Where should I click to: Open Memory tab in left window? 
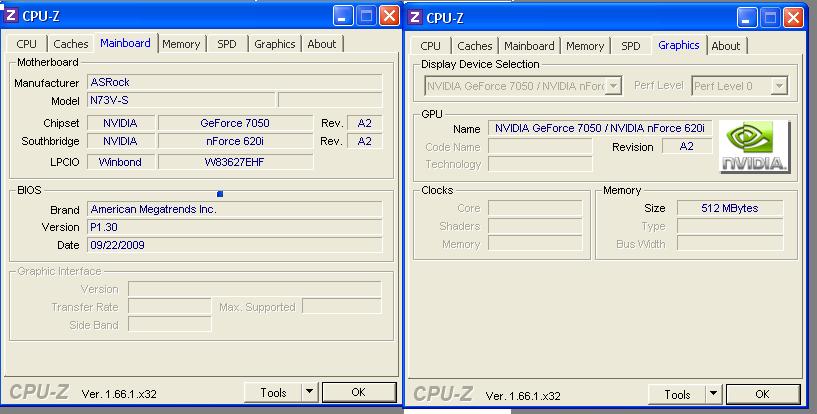(181, 44)
